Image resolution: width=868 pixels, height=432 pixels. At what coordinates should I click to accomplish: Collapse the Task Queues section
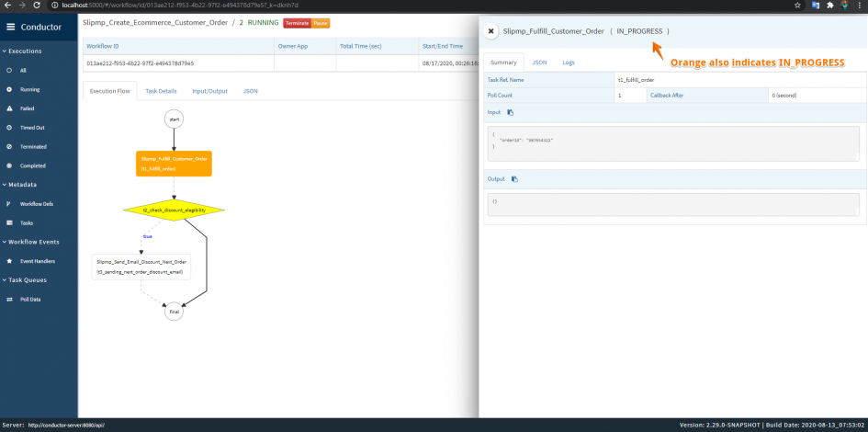[x=25, y=280]
